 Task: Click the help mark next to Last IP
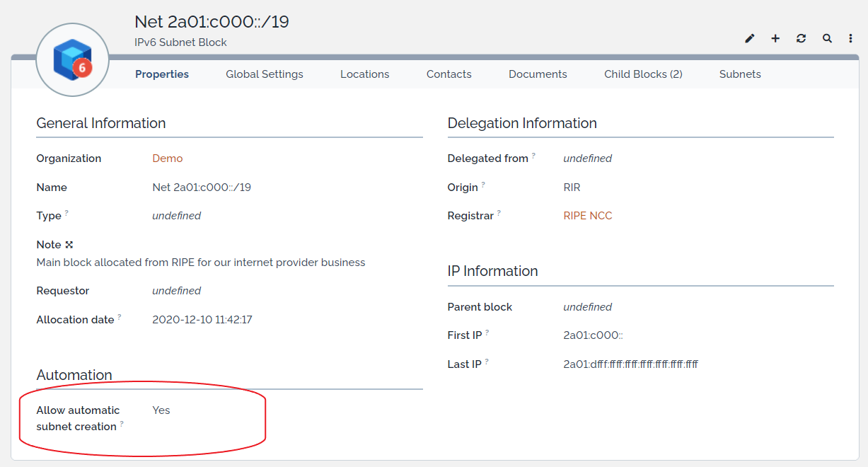coord(487,361)
